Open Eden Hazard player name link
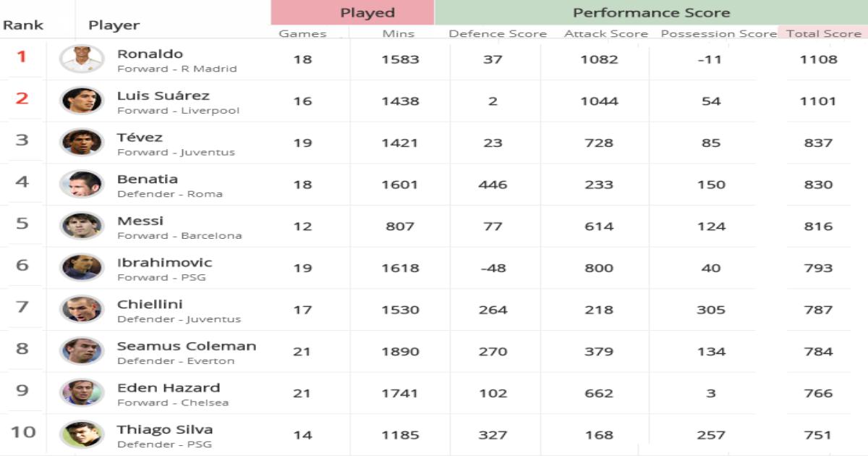Viewport: 868px width, 456px height. (x=169, y=388)
